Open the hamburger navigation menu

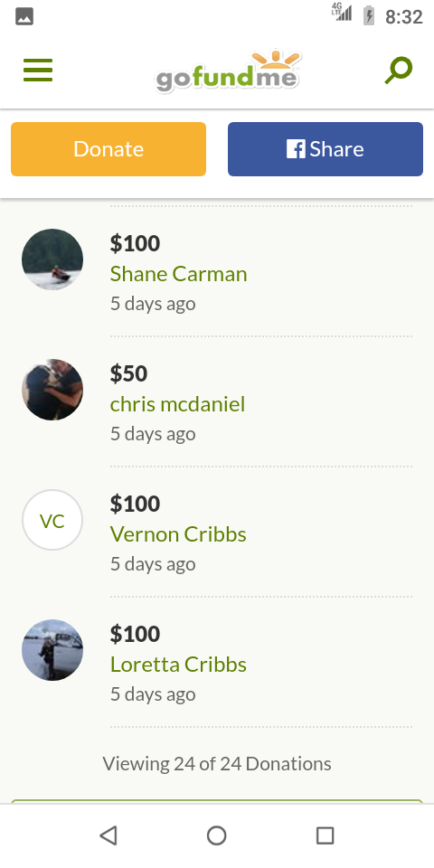point(38,71)
